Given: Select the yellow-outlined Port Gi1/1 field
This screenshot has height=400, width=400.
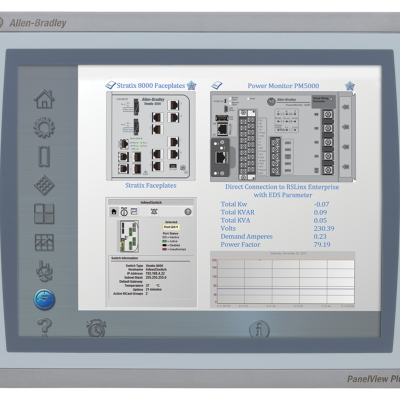Looking at the screenshot, I should point(171,227).
